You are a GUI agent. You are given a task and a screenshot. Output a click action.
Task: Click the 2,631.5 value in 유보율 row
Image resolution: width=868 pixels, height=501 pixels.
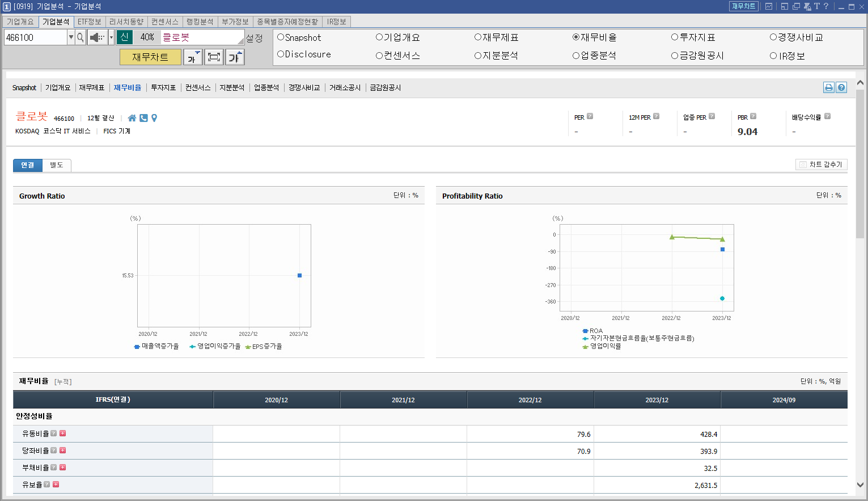(706, 485)
